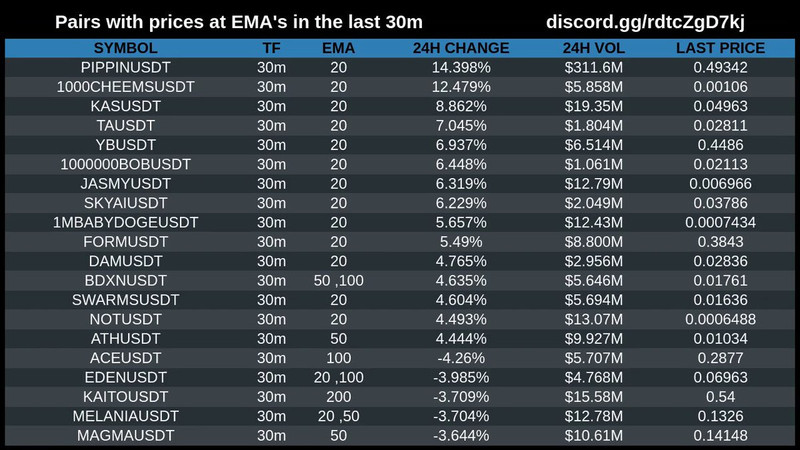
Task: Click the SYMBOL column header
Action: pos(126,48)
